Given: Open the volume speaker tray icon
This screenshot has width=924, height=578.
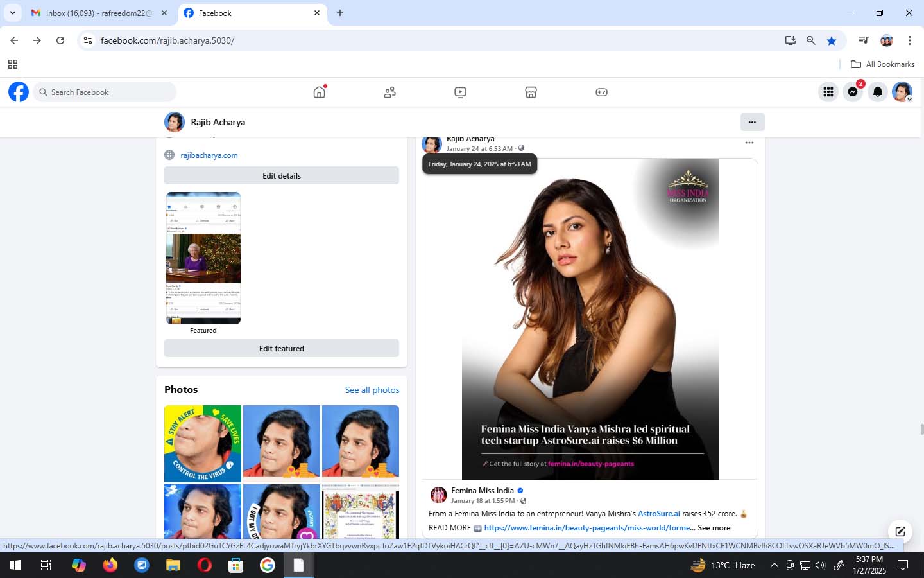Looking at the screenshot, I should [x=820, y=565].
